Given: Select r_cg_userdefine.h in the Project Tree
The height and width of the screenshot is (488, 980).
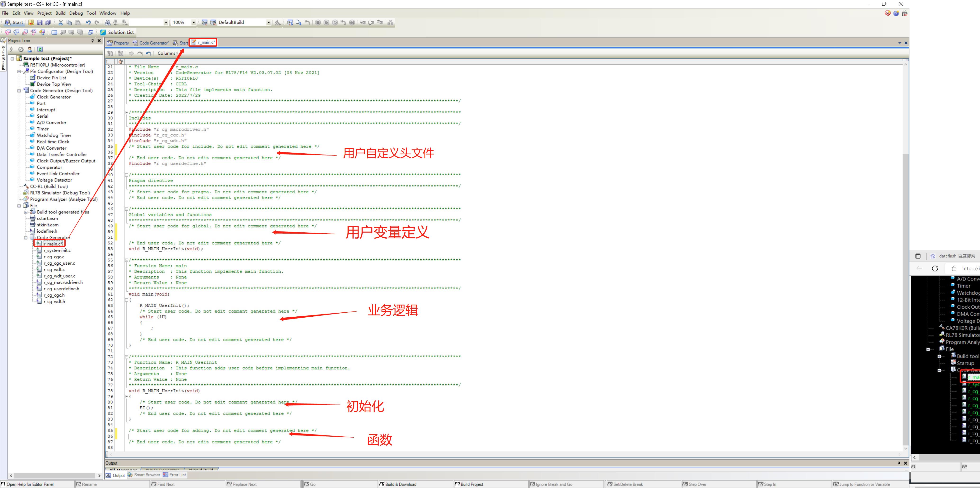Looking at the screenshot, I should (61, 289).
